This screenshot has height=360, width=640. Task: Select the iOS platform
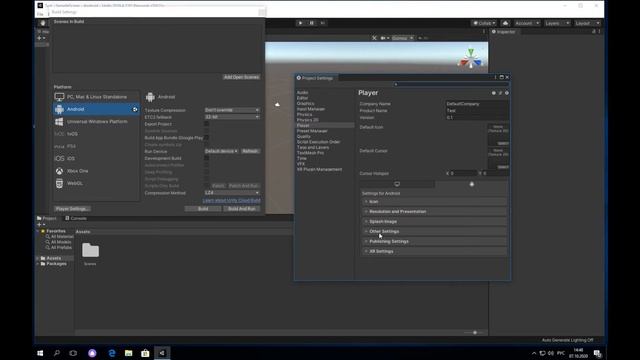click(96, 158)
